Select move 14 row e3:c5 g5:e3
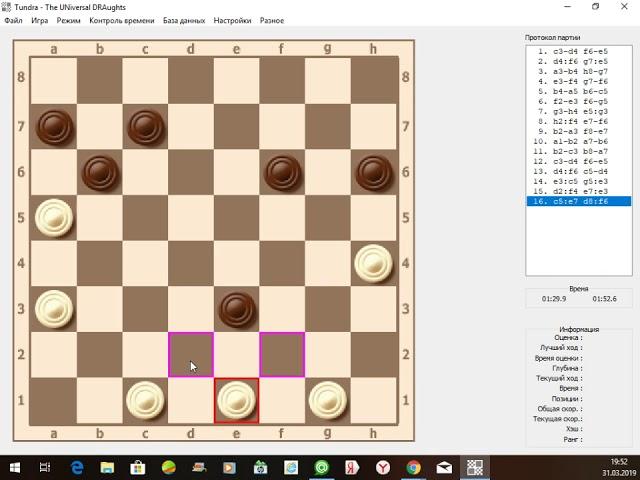This screenshot has height=480, width=640. (579, 181)
